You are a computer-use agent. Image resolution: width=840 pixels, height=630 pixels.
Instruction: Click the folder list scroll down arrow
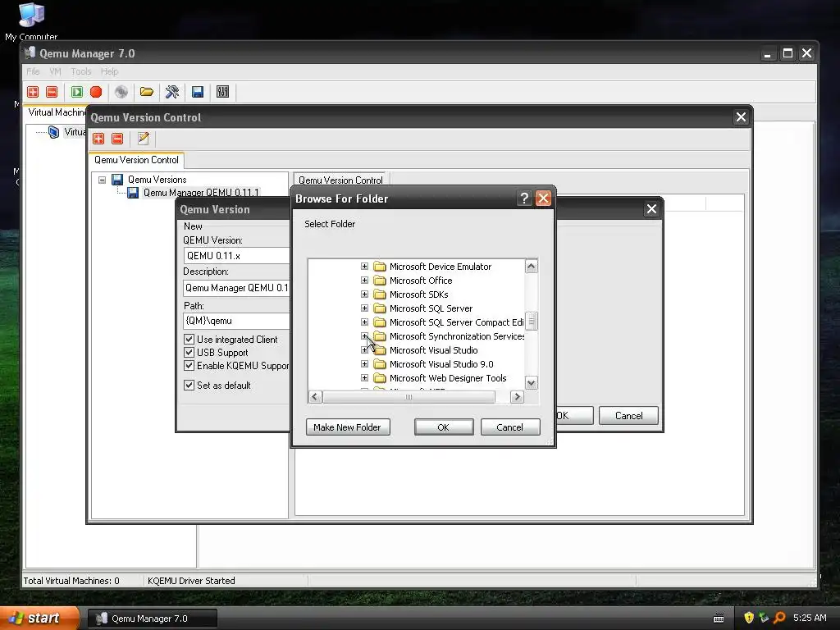point(532,382)
